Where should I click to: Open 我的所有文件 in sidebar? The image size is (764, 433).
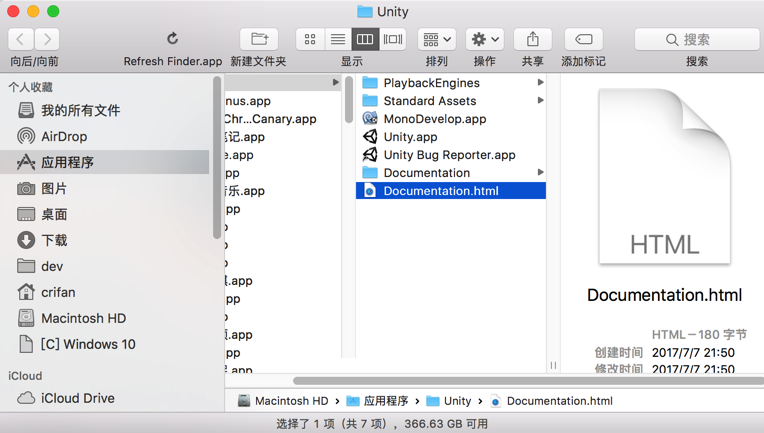(105, 111)
